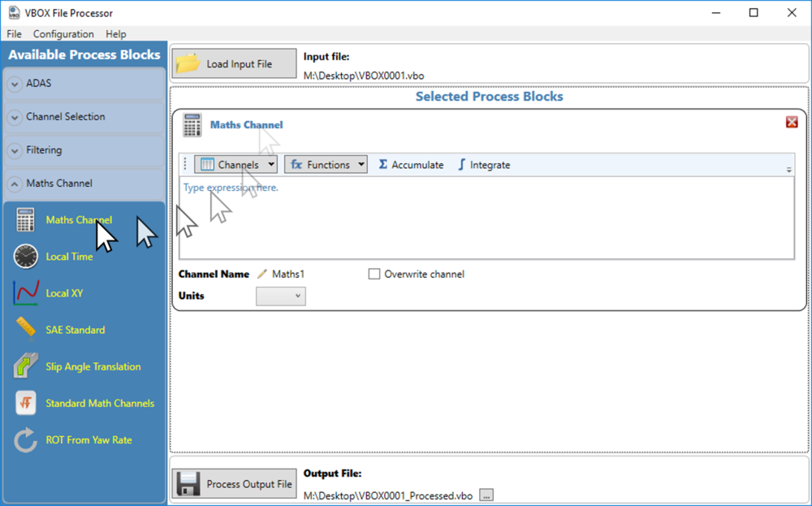Click the toolbar grip handle left of Channels
Screen dimensions: 812x506
(x=185, y=165)
